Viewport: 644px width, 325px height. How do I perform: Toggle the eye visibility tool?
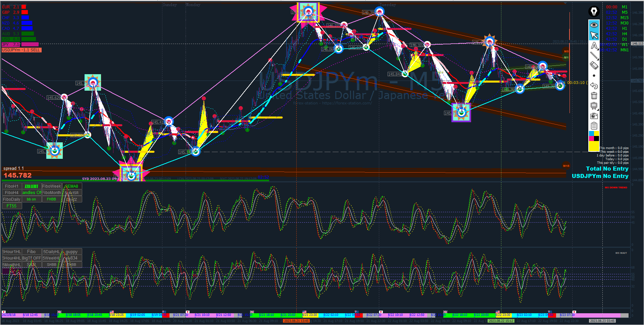point(594,25)
